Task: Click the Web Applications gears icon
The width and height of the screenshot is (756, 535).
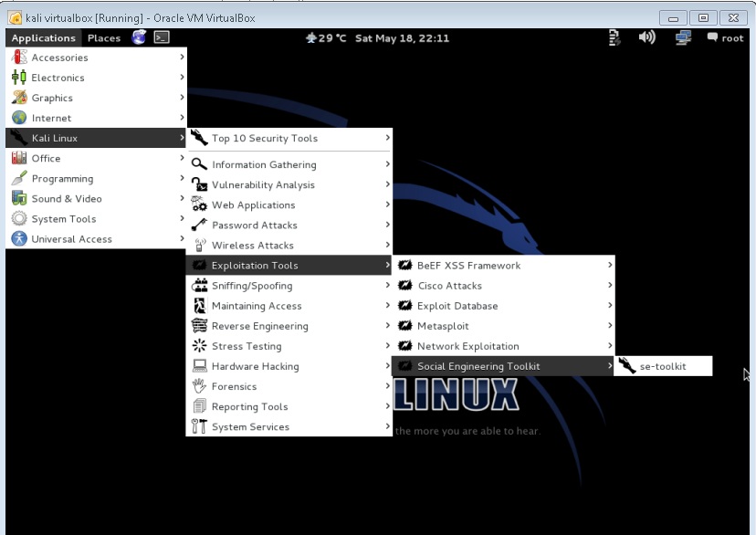Action: (199, 205)
